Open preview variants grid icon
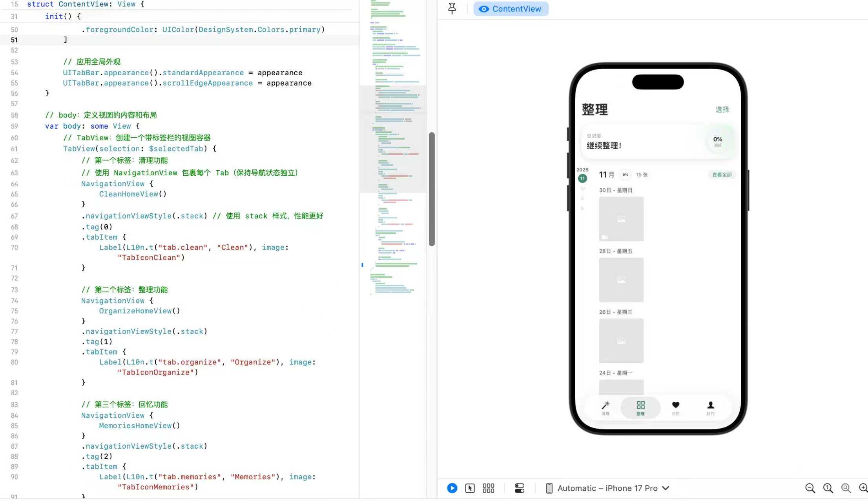This screenshot has height=502, width=868. pos(489,488)
